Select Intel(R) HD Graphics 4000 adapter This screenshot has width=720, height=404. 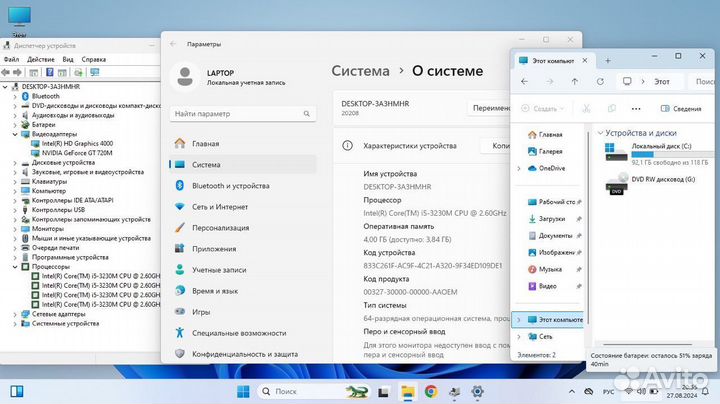[77, 143]
